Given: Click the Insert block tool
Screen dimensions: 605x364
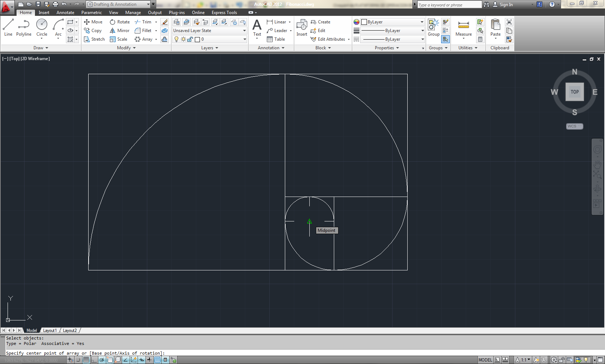Looking at the screenshot, I should pyautogui.click(x=302, y=28).
